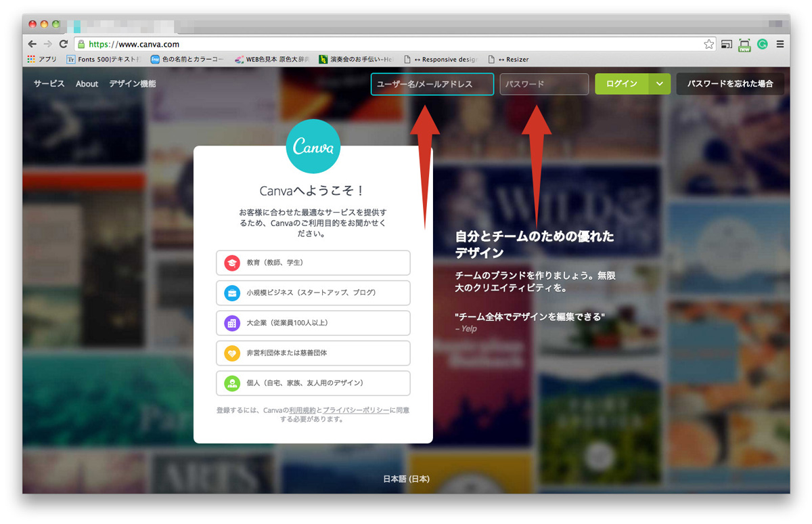Click the yellow heart nonprofit icon
812x524 pixels.
(x=232, y=353)
